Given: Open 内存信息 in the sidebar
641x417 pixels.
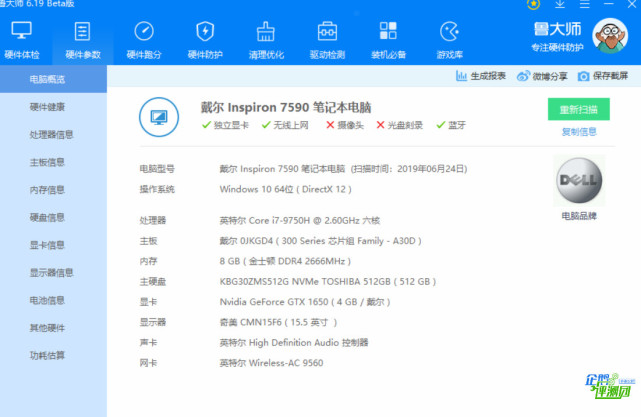Looking at the screenshot, I should pyautogui.click(x=47, y=190).
